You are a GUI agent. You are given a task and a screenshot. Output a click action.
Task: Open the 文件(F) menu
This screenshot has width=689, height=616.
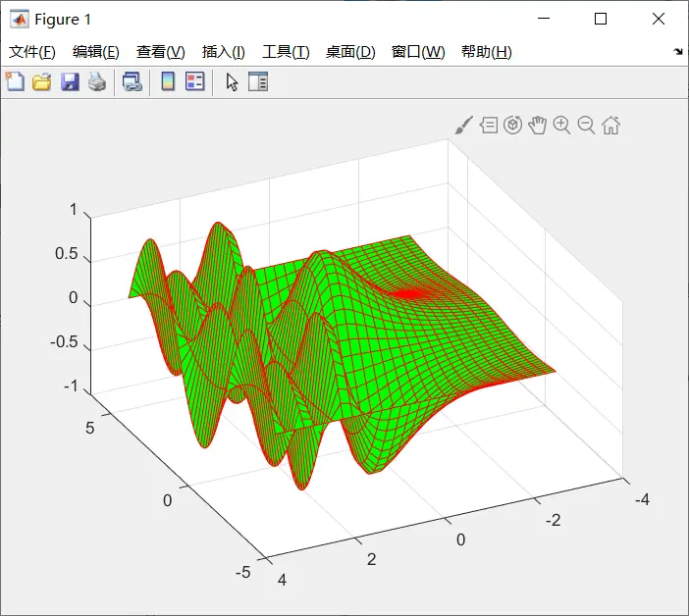tap(32, 52)
